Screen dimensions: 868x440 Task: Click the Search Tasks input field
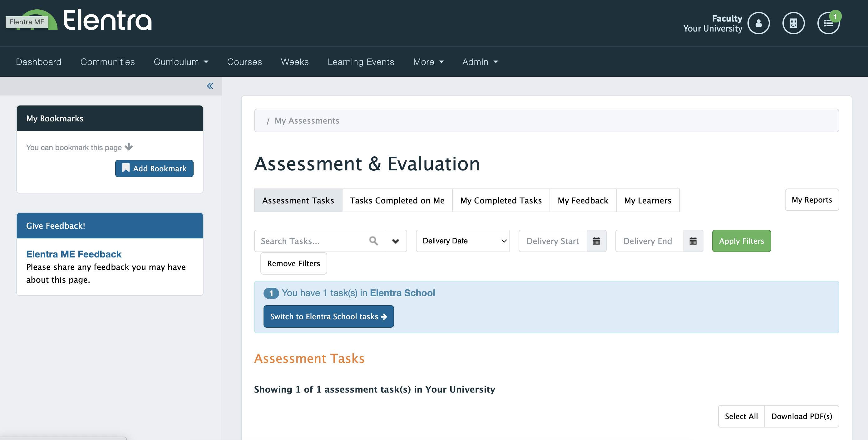coord(312,241)
